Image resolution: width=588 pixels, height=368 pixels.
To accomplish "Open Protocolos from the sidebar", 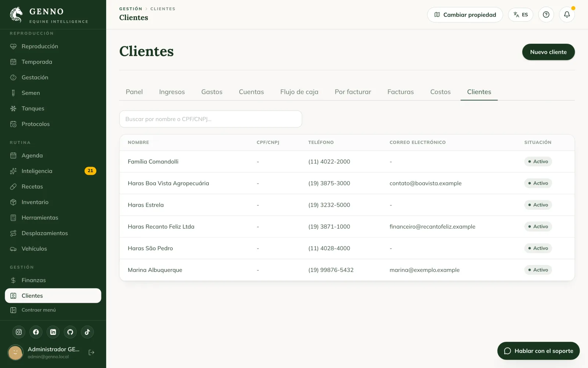I will pos(53,124).
